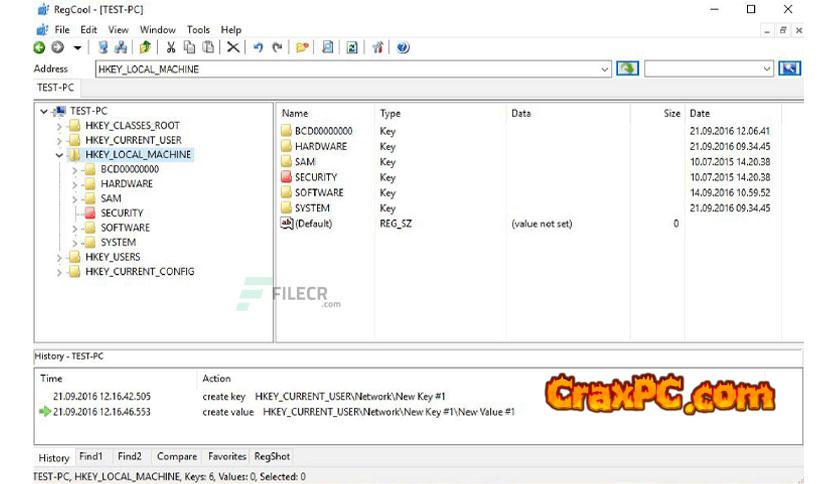This screenshot has width=836, height=484.
Task: Open Help via blue question icon
Action: click(403, 47)
